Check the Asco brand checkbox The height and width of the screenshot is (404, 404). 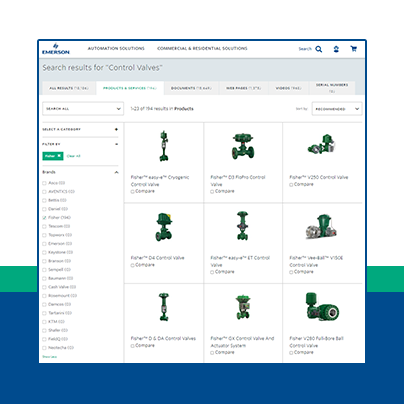(44, 183)
